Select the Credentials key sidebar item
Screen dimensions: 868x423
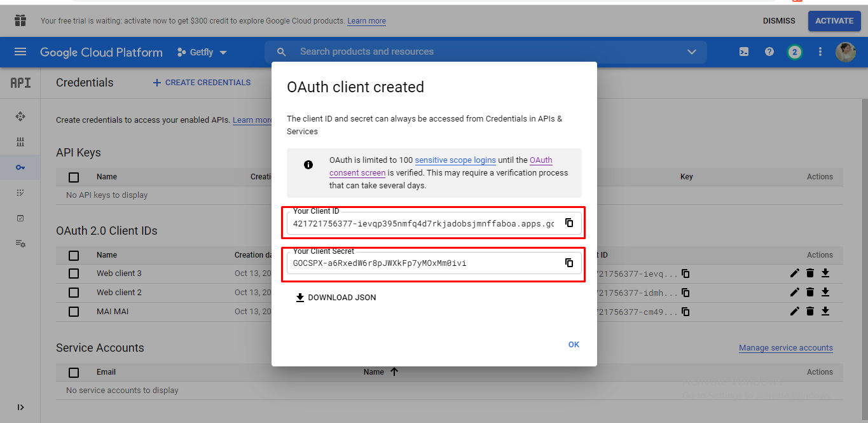[x=20, y=167]
